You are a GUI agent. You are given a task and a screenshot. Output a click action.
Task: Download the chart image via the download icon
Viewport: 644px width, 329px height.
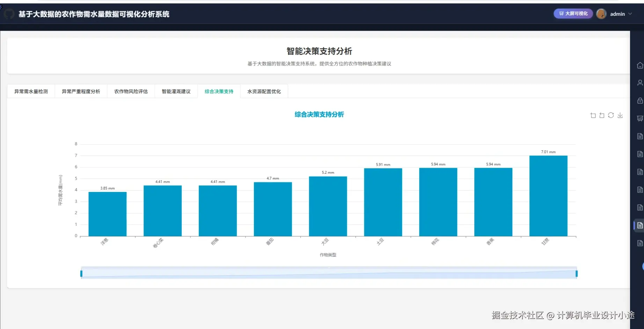coord(620,115)
